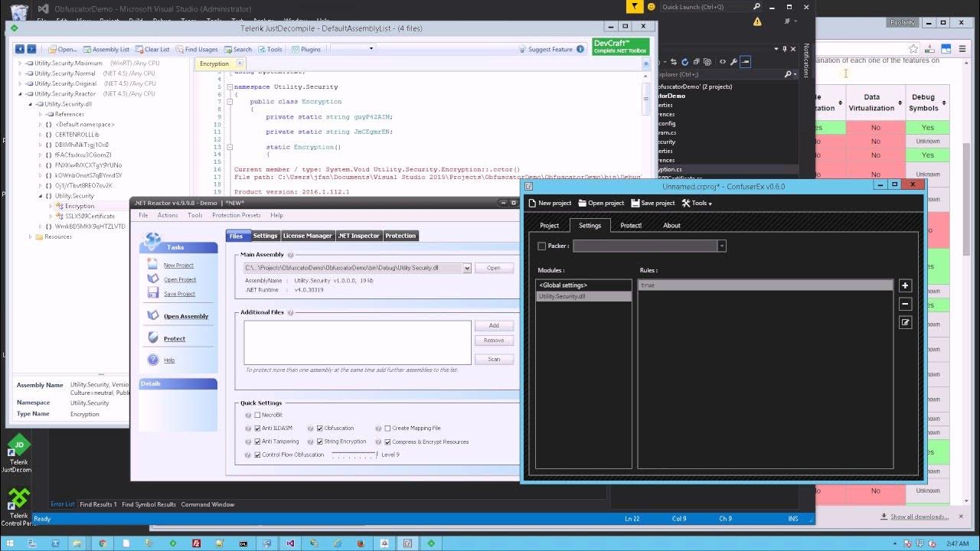Switch to the Settings tab in .NET Reactor
The image size is (980, 551).
pos(265,236)
